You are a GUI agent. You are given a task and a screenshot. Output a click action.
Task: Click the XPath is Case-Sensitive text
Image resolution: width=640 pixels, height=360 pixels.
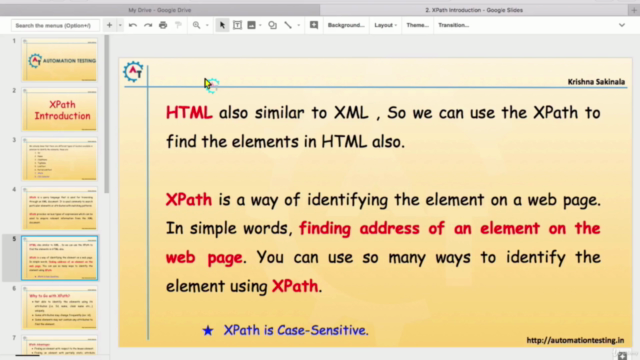[x=296, y=330]
